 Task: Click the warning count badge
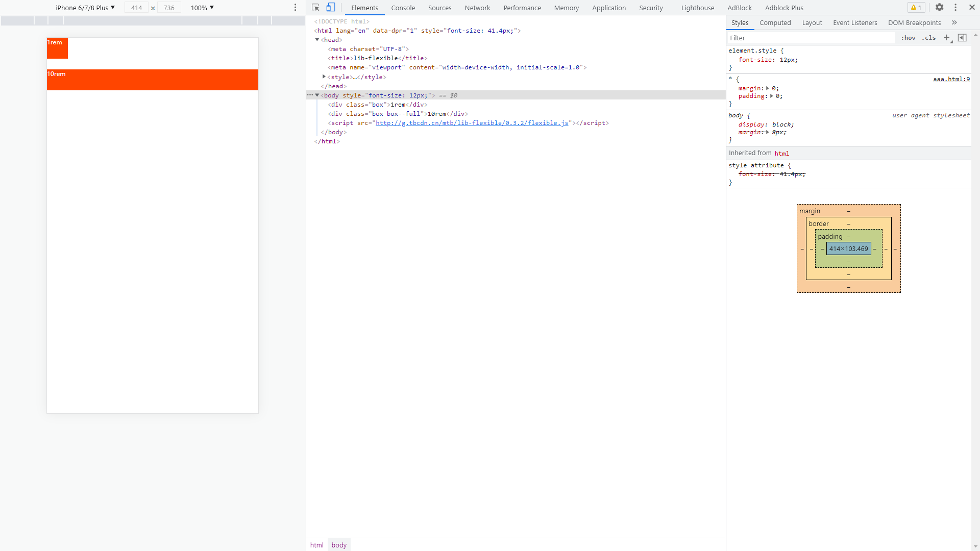pos(916,8)
